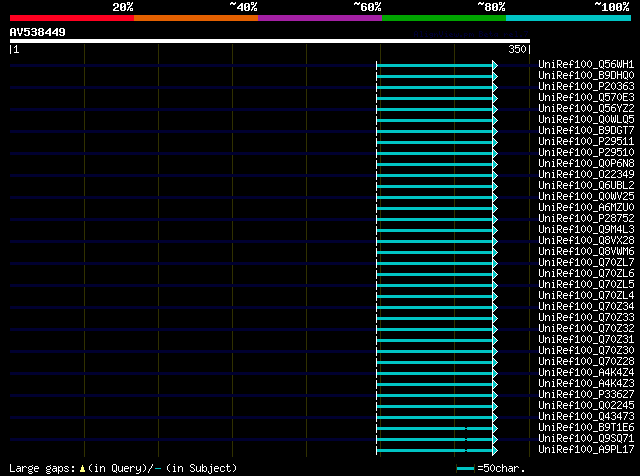Click the orange ~40% identity color band
Viewport: 640px width, 476px height.
pyautogui.click(x=196, y=18)
